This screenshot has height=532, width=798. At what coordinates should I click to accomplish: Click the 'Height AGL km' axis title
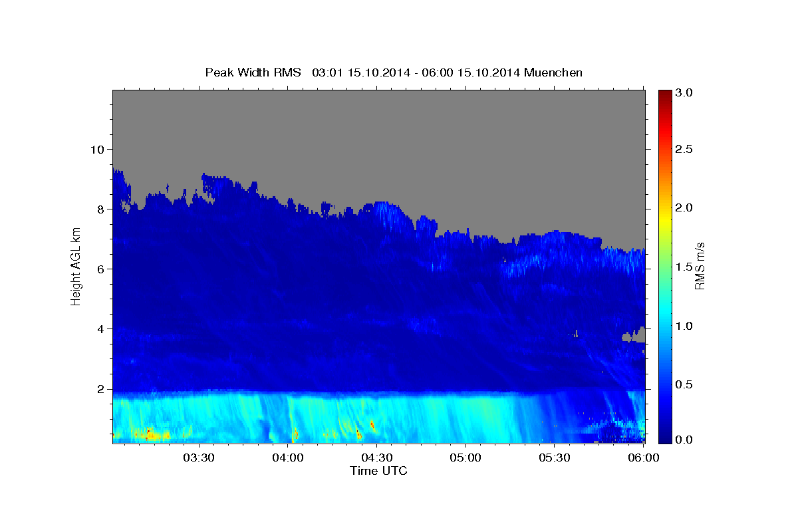tap(76, 266)
